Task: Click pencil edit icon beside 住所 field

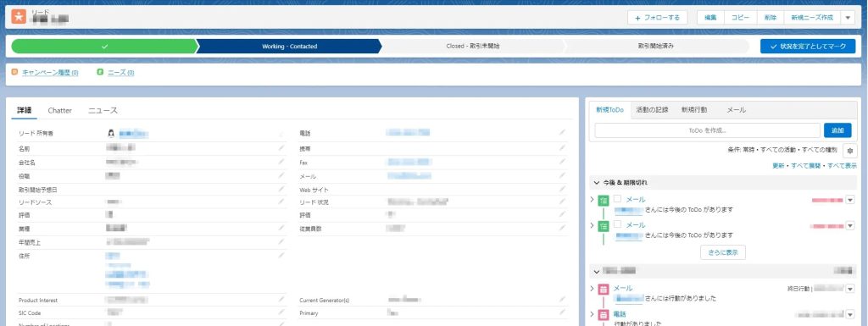Action: pos(281,255)
